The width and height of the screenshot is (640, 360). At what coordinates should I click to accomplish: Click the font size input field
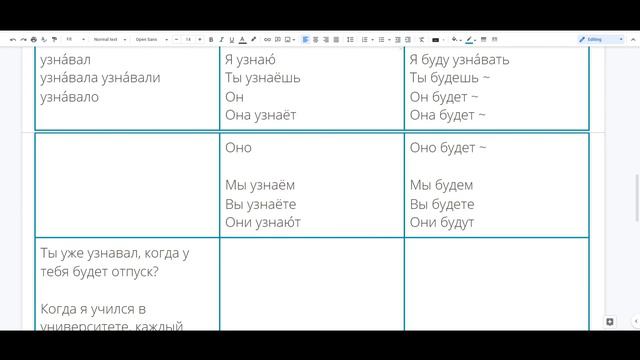click(188, 40)
